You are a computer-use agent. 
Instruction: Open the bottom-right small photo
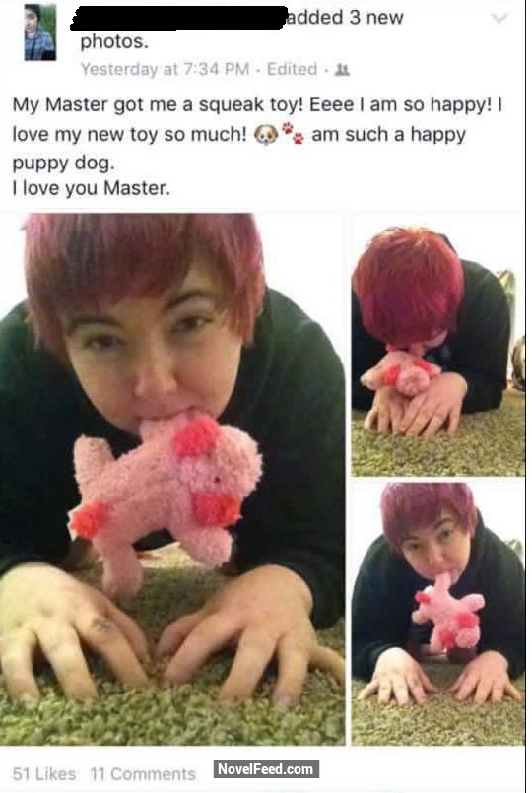[x=438, y=614]
